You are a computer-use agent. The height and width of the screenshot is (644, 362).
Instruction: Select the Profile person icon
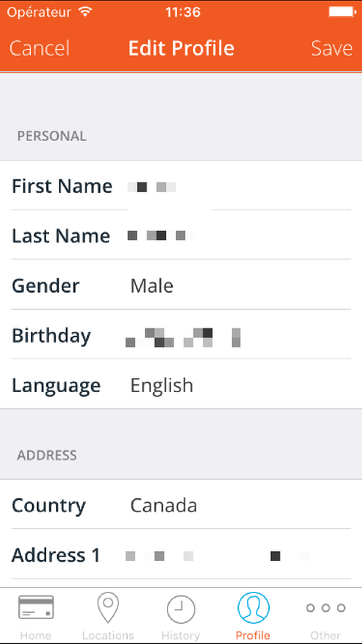click(253, 607)
